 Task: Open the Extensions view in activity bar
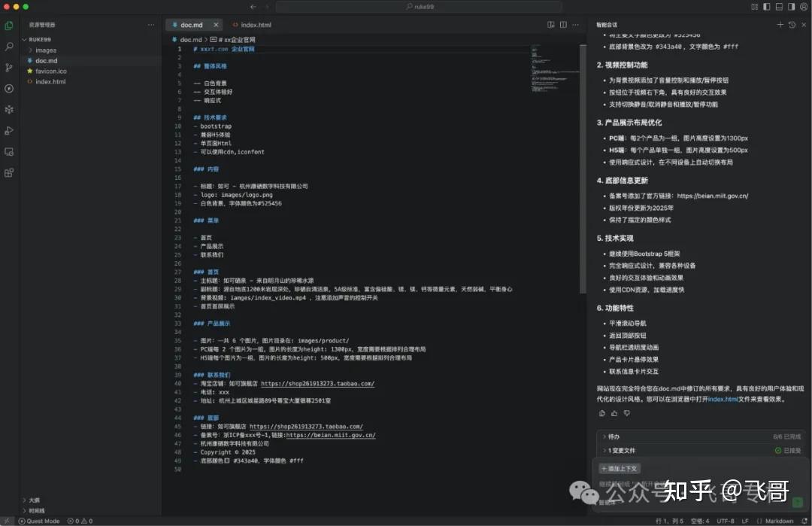(9, 173)
